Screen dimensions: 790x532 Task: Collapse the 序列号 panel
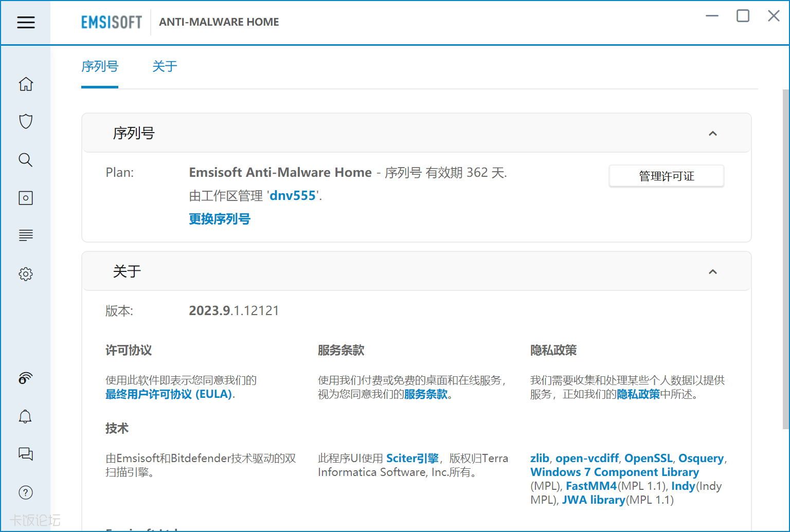pyautogui.click(x=712, y=134)
